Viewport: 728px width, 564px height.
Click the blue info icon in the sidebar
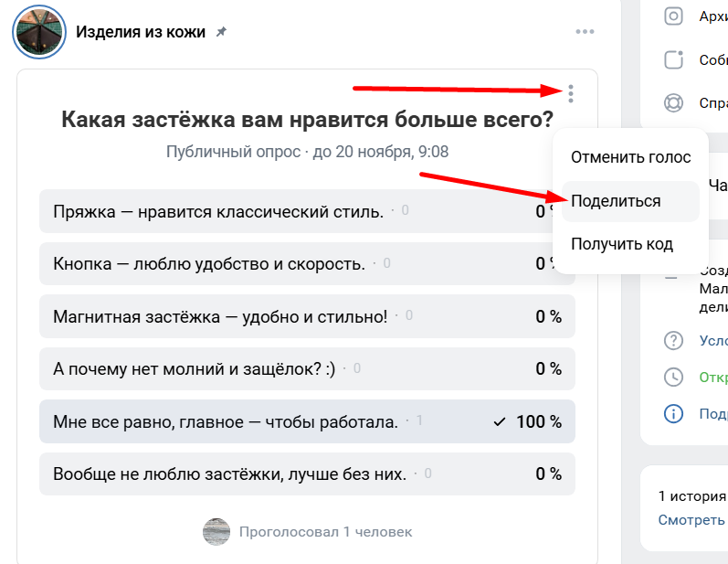pos(674,413)
